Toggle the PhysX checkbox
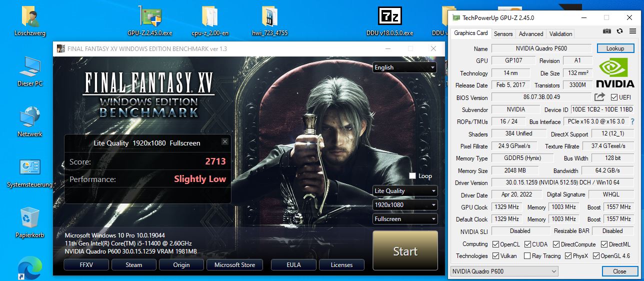Viewport: 644px width, 281px height. [568, 256]
